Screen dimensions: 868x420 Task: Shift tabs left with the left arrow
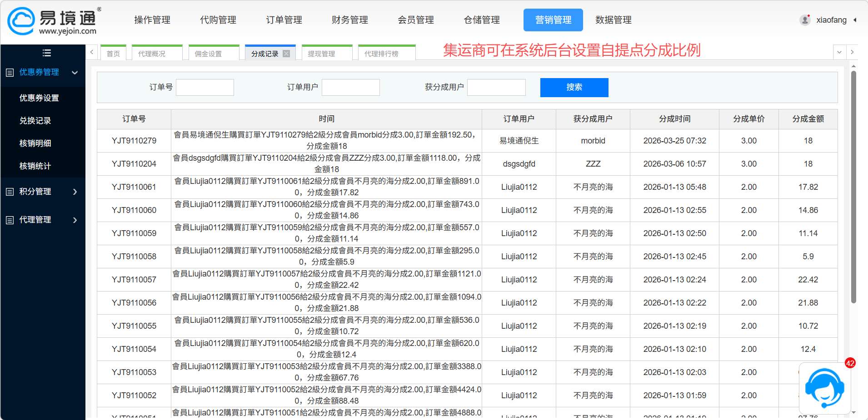click(x=92, y=52)
